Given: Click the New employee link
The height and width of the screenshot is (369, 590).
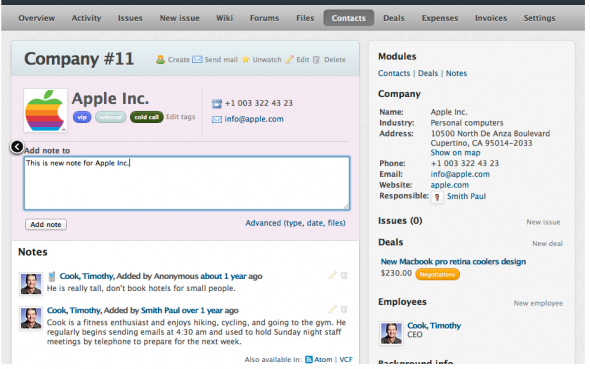Looking at the screenshot, I should point(538,303).
